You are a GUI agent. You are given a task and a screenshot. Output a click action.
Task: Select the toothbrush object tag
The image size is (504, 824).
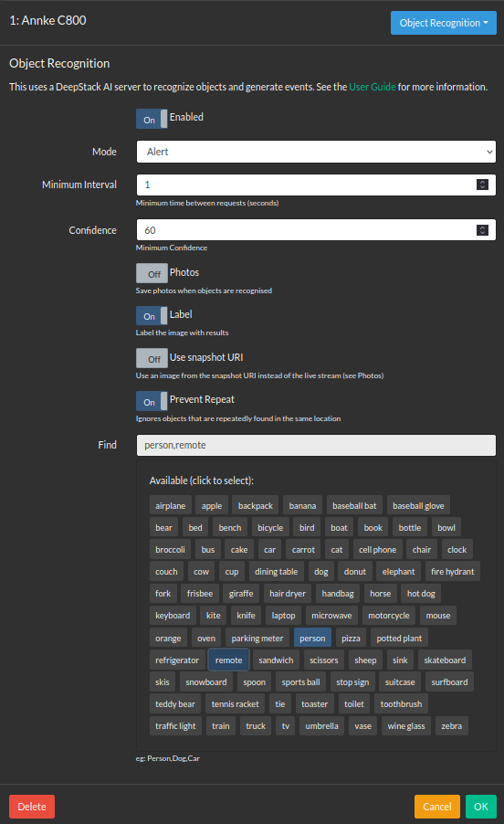[x=401, y=704]
